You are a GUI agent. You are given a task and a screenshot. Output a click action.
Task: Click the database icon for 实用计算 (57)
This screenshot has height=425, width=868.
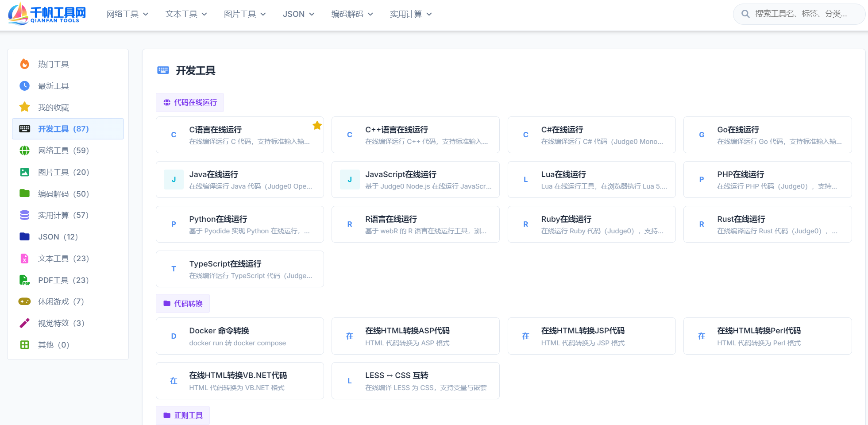pos(25,215)
